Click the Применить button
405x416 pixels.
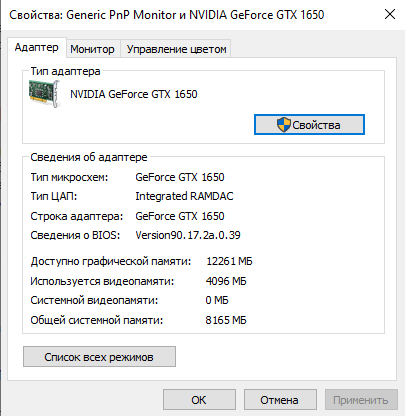(361, 400)
